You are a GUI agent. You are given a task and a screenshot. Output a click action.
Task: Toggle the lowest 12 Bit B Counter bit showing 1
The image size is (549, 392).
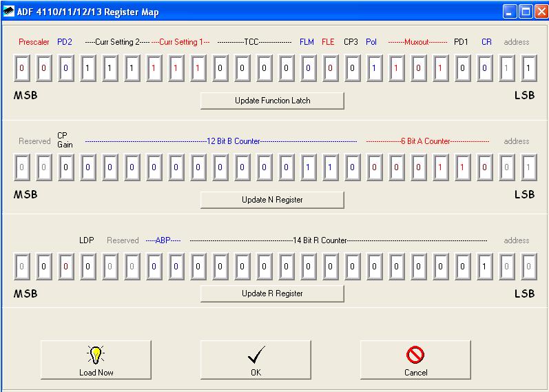(x=330, y=167)
